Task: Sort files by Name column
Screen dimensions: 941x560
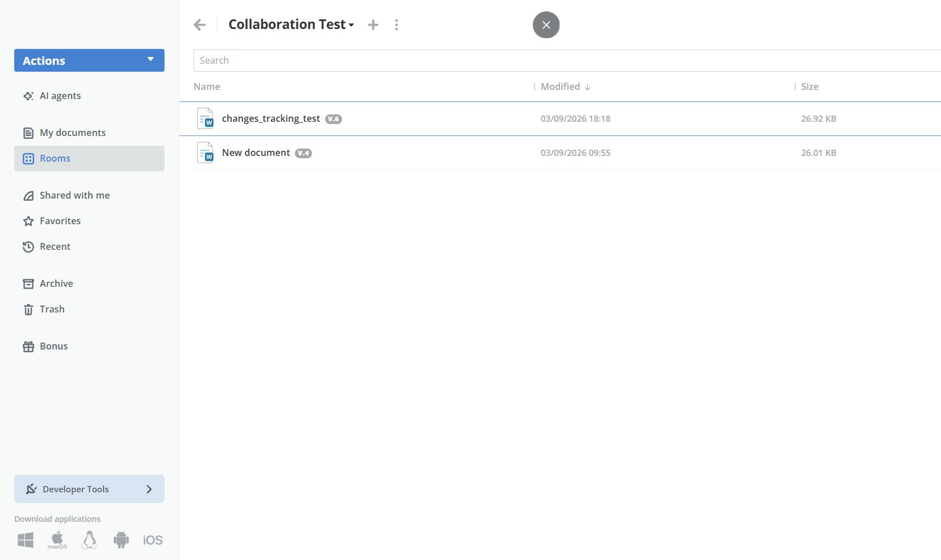Action: pyautogui.click(x=207, y=87)
